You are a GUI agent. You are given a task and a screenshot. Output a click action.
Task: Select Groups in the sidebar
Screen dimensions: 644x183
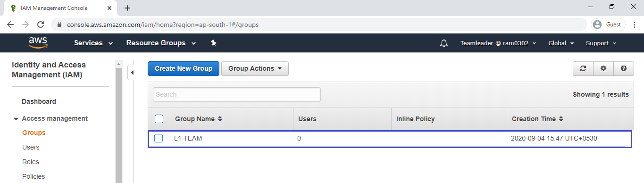pos(34,133)
